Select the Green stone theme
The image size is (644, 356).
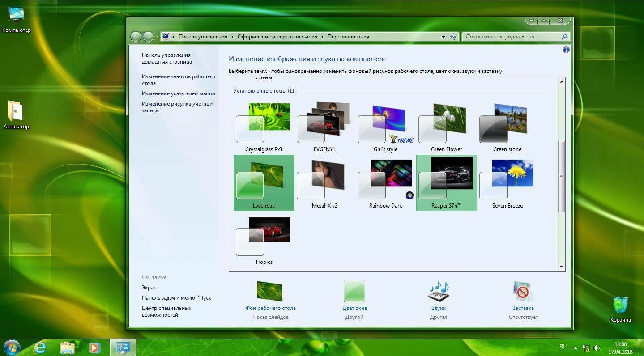pos(507,127)
